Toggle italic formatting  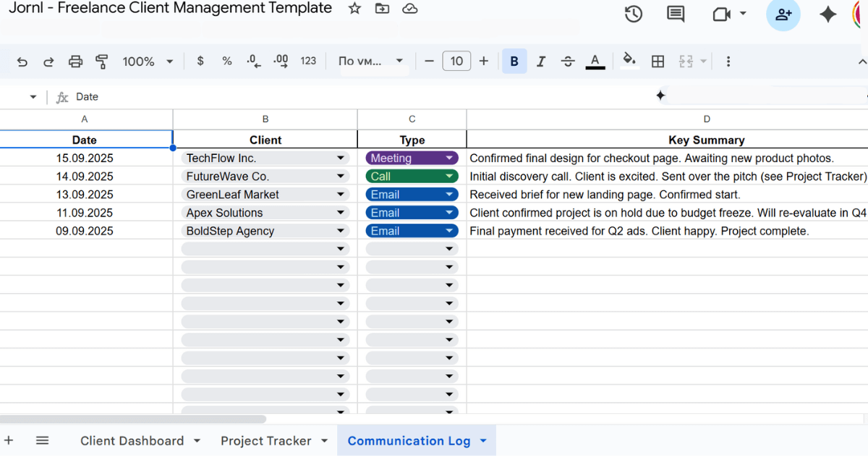pos(541,62)
